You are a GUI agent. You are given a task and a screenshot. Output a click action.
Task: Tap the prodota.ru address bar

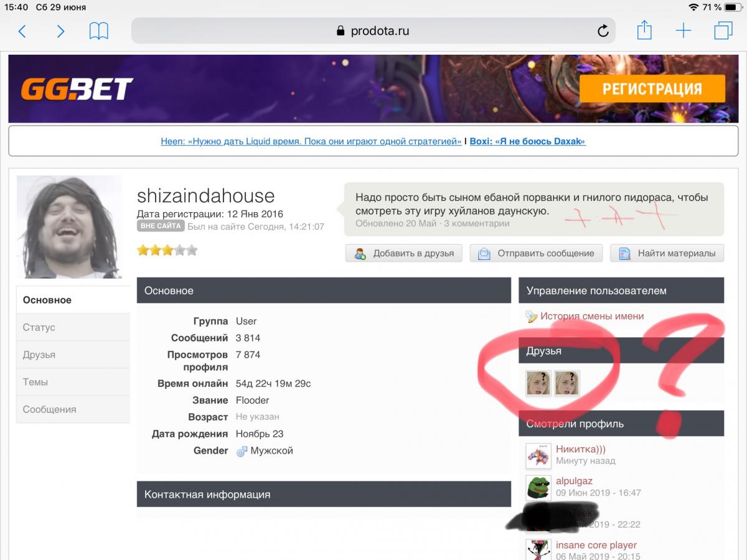373,31
